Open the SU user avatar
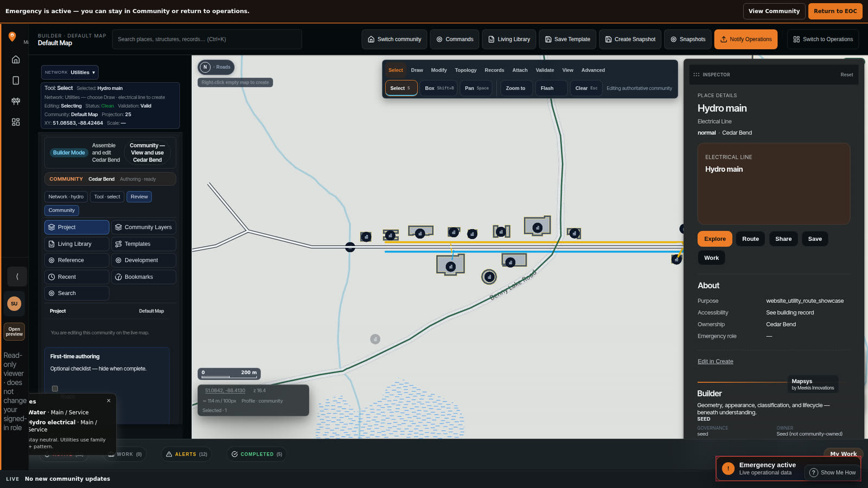Viewport: 868px width, 488px height. pos(14,304)
